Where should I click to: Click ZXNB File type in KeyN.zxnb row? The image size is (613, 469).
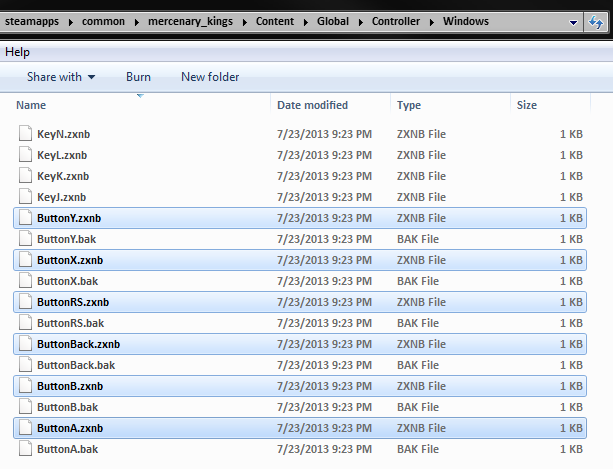[421, 134]
